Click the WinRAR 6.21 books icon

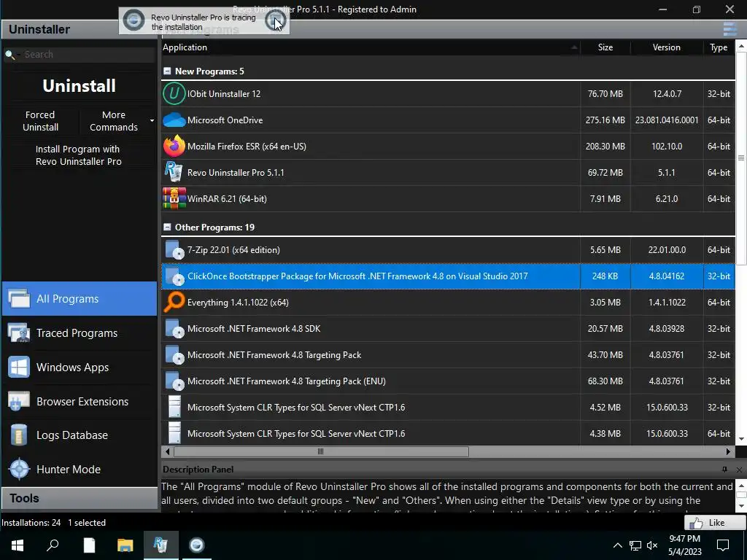pyautogui.click(x=174, y=198)
